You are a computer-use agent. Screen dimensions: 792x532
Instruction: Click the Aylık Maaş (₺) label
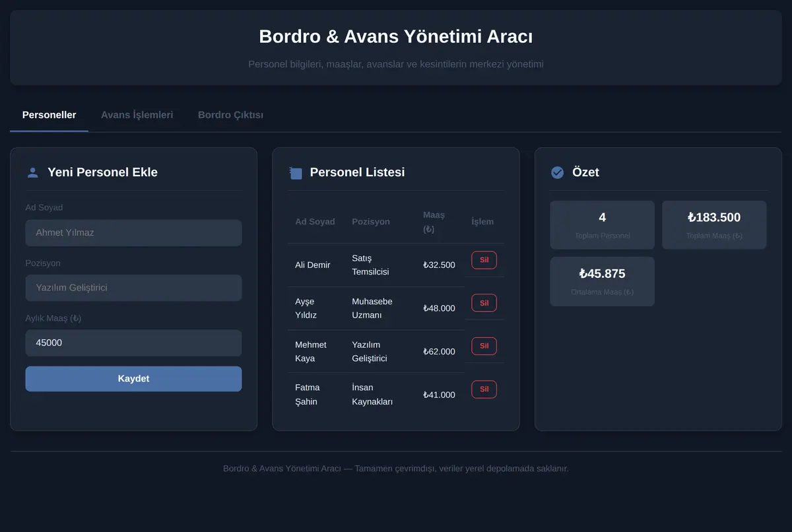pos(53,318)
